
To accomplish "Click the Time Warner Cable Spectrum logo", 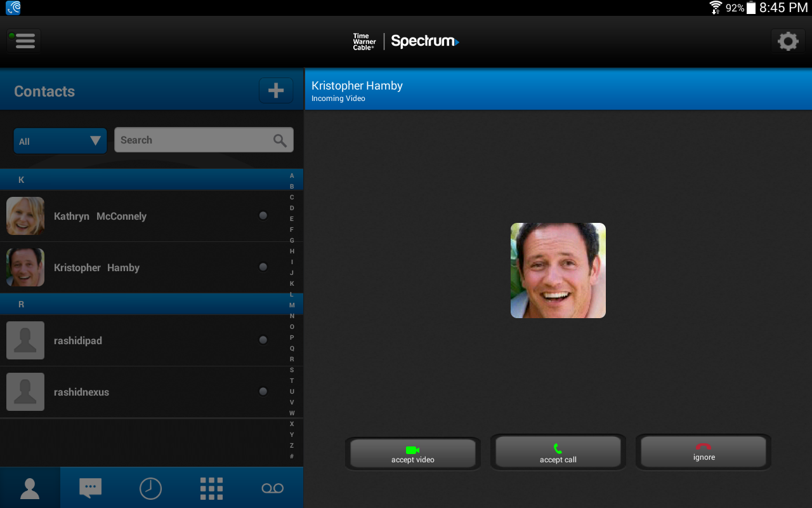I will tap(406, 42).
